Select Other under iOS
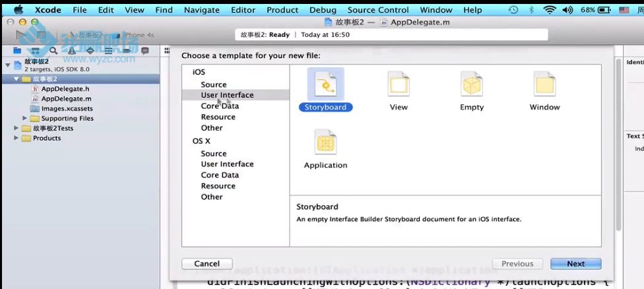This screenshot has height=289, width=644. [212, 128]
